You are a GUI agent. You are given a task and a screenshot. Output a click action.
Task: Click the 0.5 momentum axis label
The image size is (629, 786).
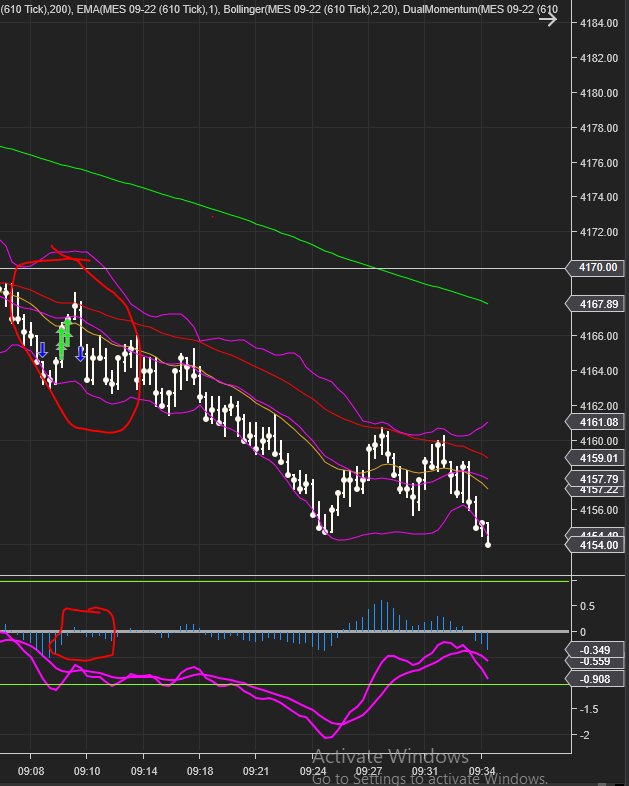[x=587, y=607]
